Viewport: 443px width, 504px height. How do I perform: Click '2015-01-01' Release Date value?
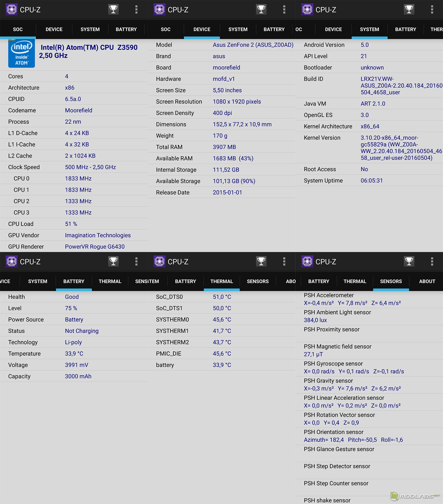click(x=227, y=192)
